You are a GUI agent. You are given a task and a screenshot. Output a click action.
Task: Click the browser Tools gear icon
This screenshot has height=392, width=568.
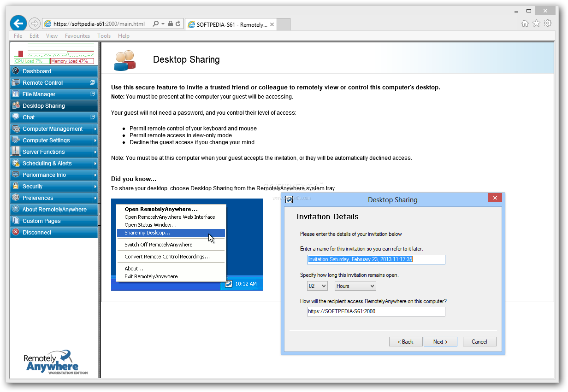coord(548,23)
